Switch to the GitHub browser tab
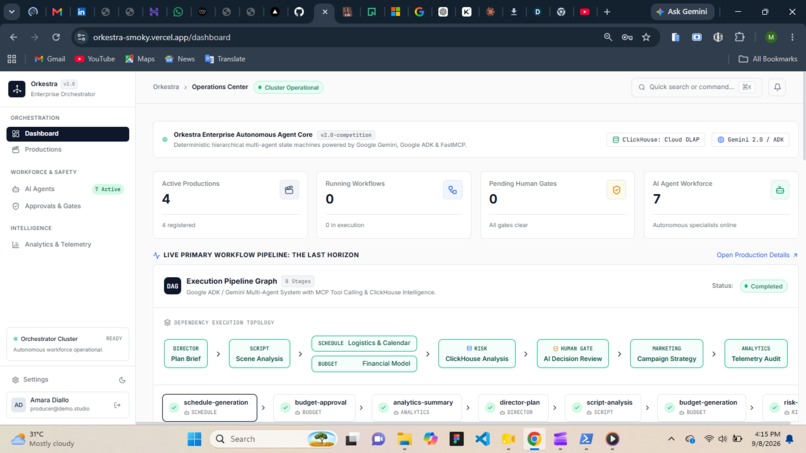This screenshot has width=806, height=453. point(299,12)
